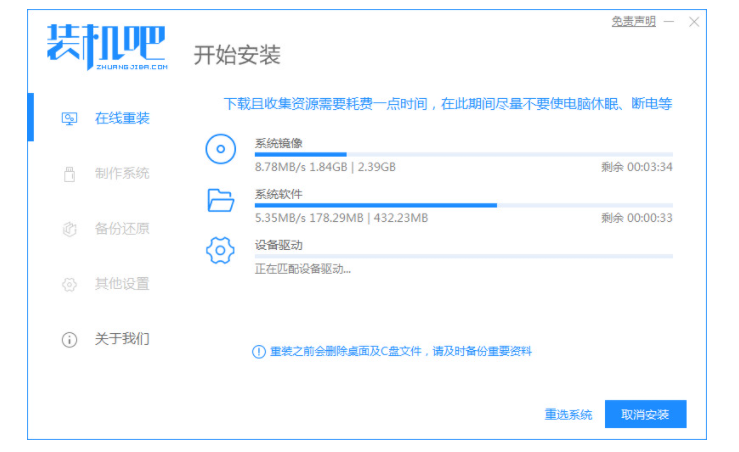
Task: Switch to the 制作系统 section
Action: [122, 174]
